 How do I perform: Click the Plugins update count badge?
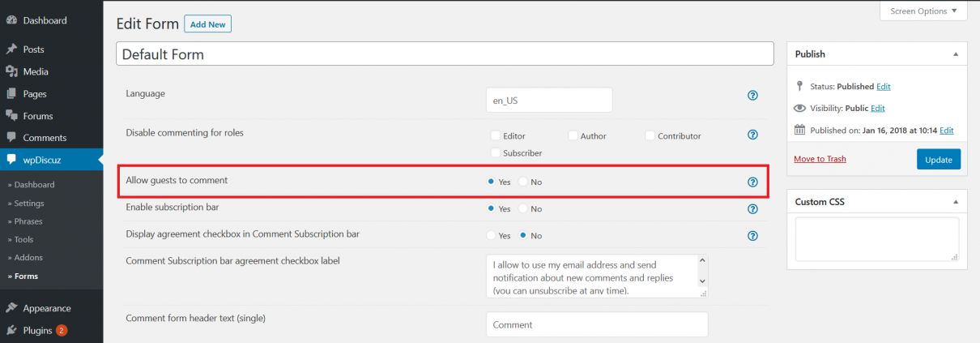point(62,330)
